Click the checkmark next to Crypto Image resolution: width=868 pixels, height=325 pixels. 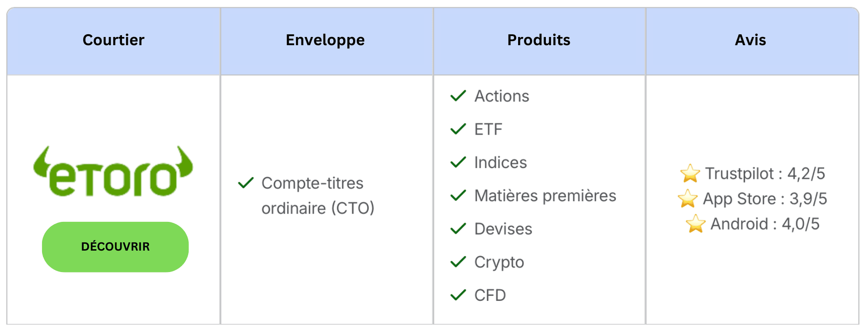[x=458, y=262]
